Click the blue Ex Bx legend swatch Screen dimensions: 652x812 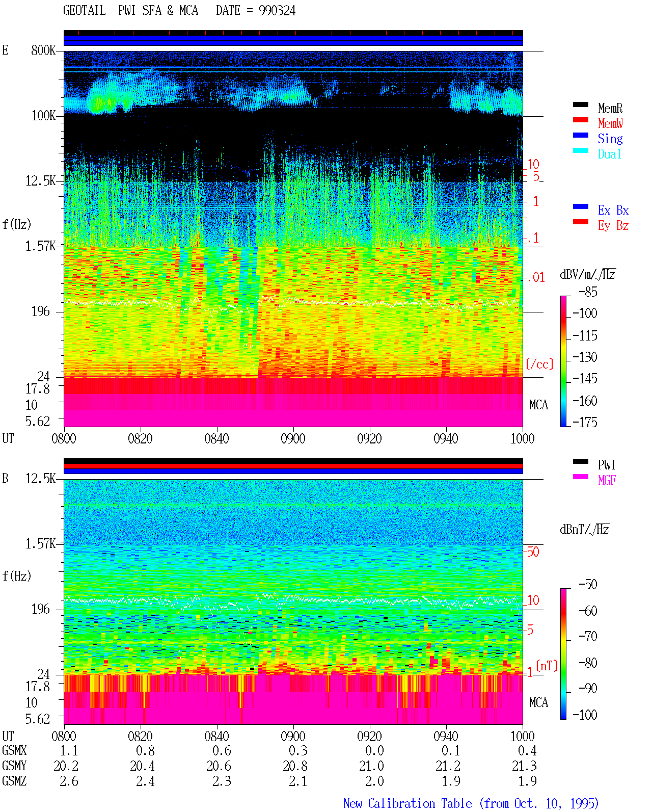coord(581,206)
